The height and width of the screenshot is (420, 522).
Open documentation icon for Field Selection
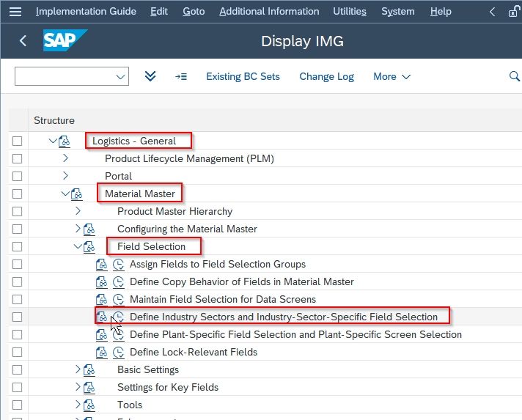[x=89, y=247]
